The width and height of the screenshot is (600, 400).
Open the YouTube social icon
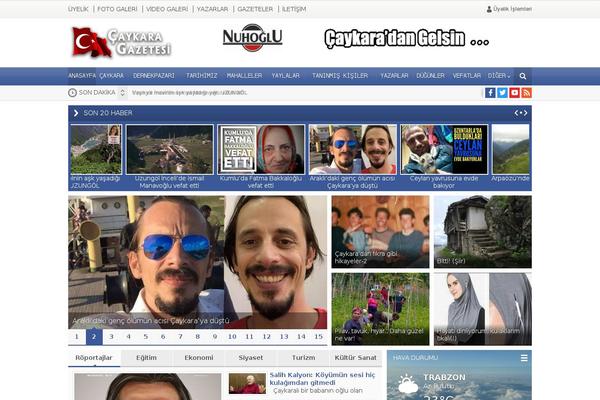515,93
